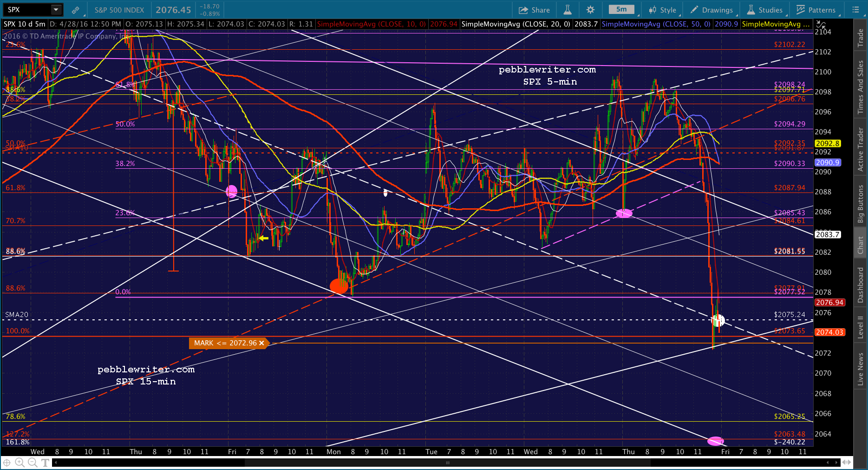This screenshot has width=868, height=470.
Task: Click the horizontal chart scrollbar handle
Action: (x=447, y=463)
